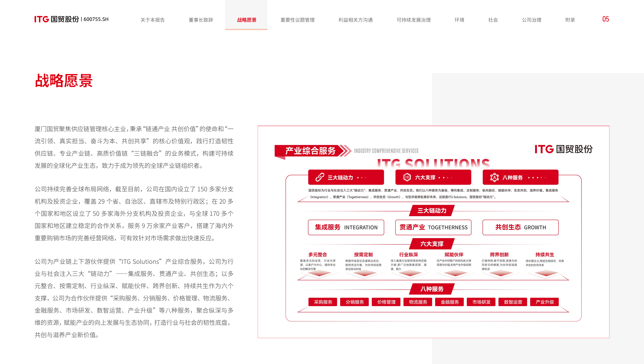Image resolution: width=644 pixels, height=364 pixels.
Task: Click the ITG SOLUTIONS large red text
Action: 433,163
